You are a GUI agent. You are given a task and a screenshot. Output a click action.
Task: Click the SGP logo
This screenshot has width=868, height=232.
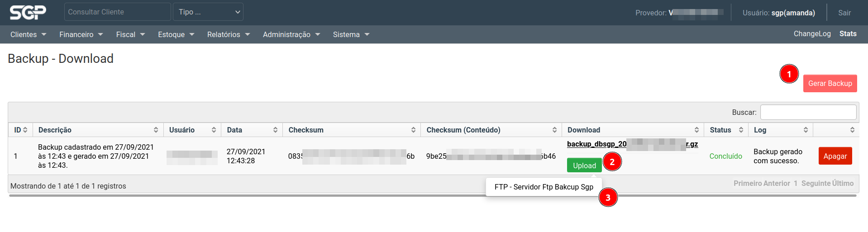tap(28, 12)
